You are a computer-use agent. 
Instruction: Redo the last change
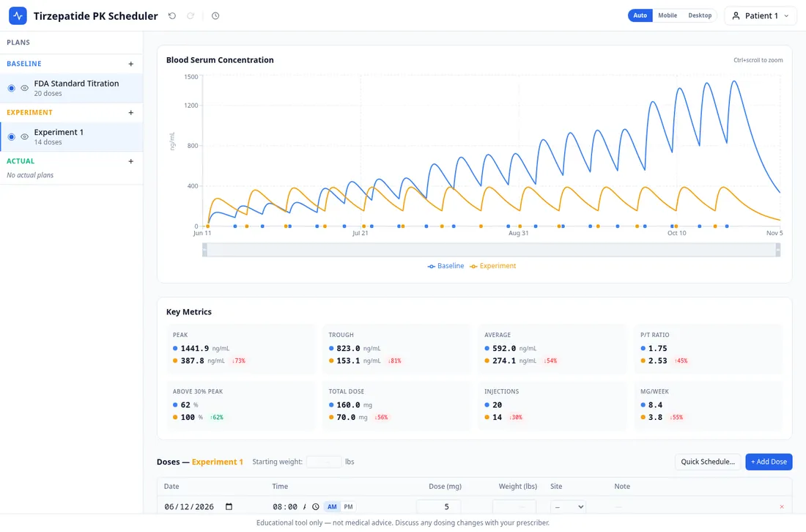[191, 16]
